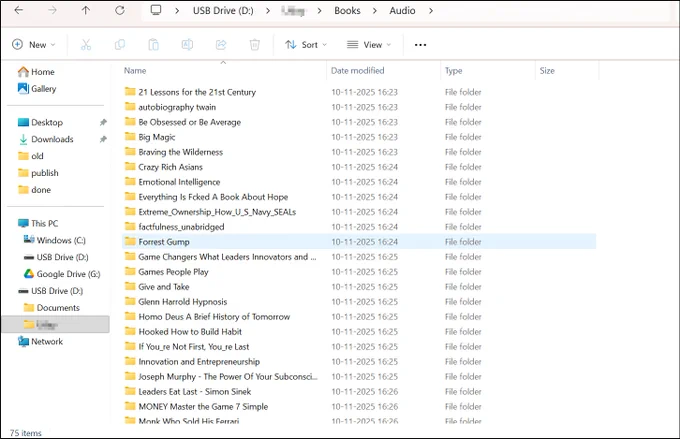Viewport: 680px width, 439px height.
Task: Select Everything Is Fcked A Book About Hope folder
Action: click(213, 197)
